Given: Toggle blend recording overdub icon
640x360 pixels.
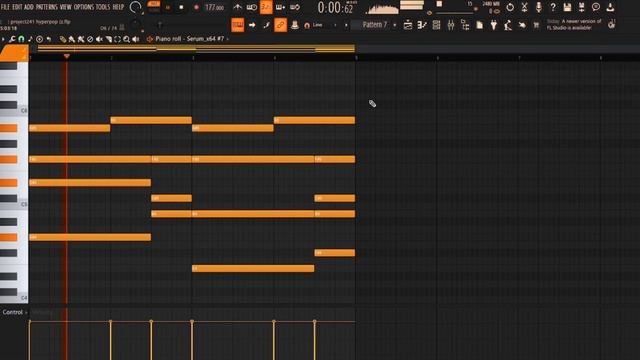Looking at the screenshot, I should tap(280, 7).
